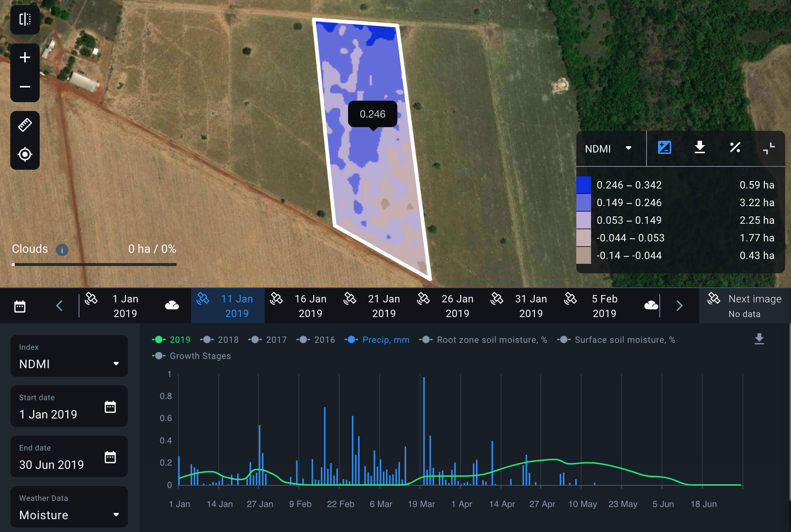
Task: Toggle 2016 series in chart legend
Action: click(x=315, y=339)
